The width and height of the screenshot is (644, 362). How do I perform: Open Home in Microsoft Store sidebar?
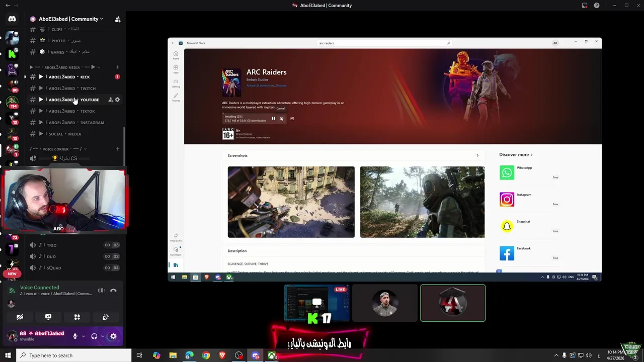tap(176, 55)
